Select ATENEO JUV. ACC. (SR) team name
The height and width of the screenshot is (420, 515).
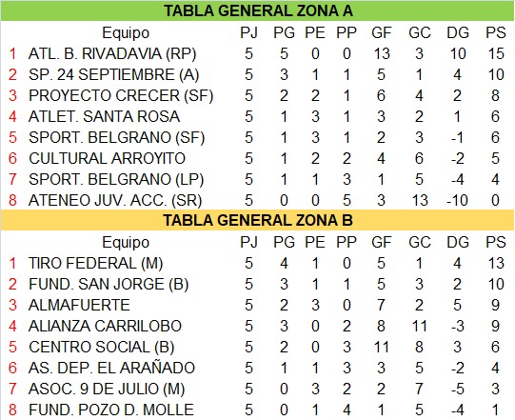[x=115, y=200]
